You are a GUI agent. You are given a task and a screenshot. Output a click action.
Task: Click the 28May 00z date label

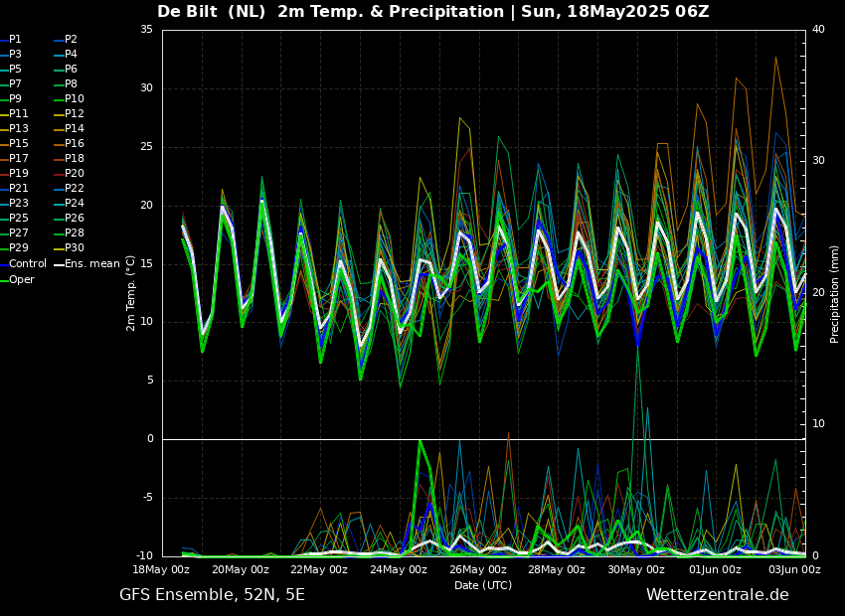pos(557,569)
